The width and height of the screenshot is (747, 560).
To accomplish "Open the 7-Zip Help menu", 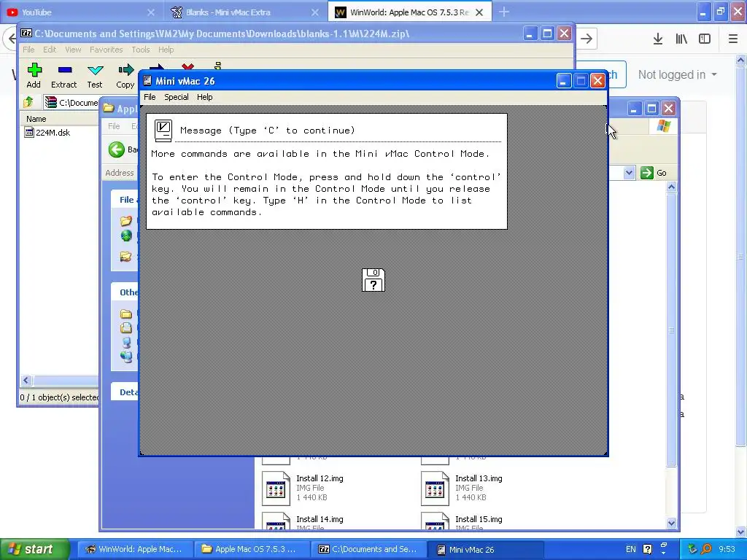I will [x=166, y=50].
